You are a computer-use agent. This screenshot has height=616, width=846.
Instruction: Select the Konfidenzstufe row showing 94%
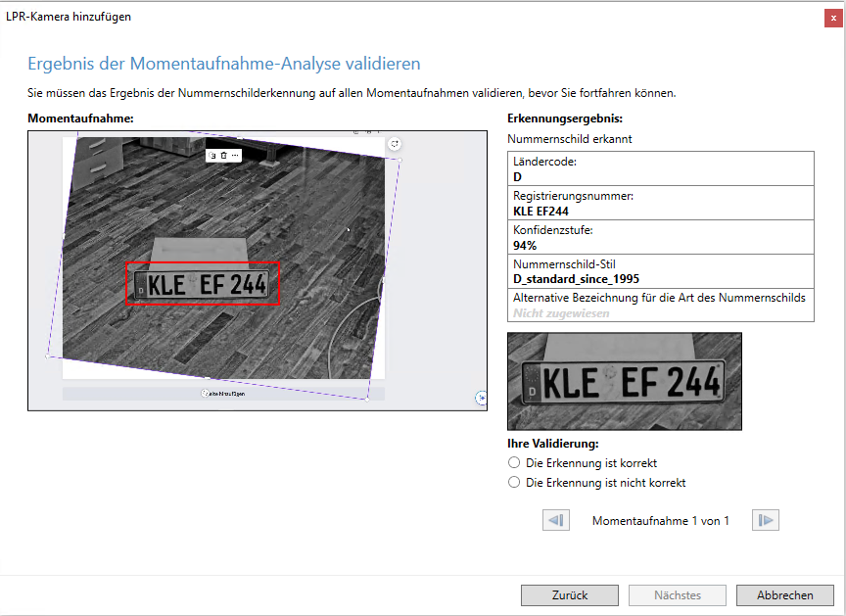click(x=661, y=237)
